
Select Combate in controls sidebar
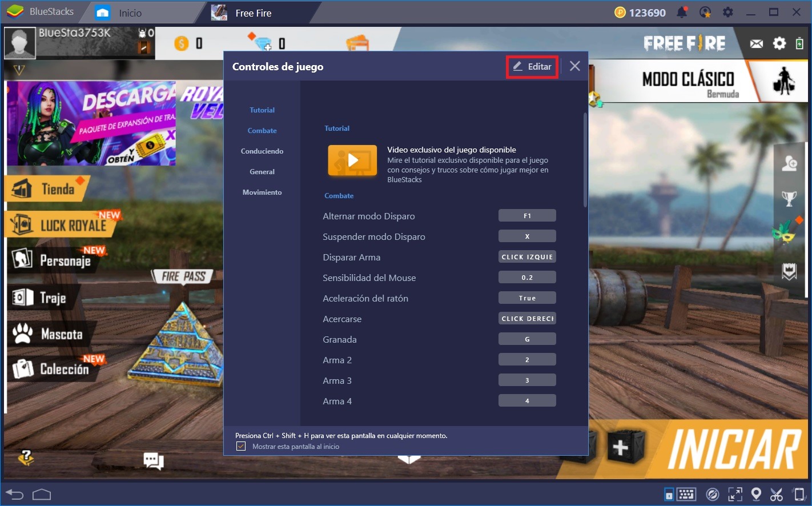click(x=262, y=130)
